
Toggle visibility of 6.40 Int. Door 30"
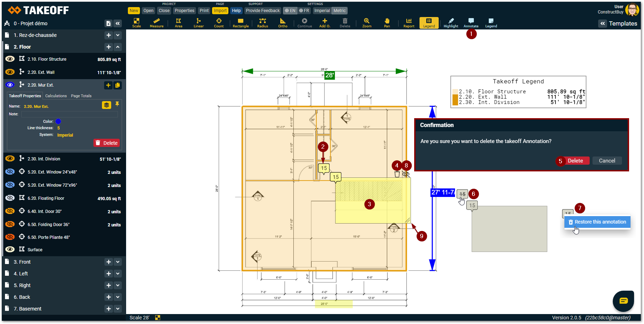[x=10, y=211]
